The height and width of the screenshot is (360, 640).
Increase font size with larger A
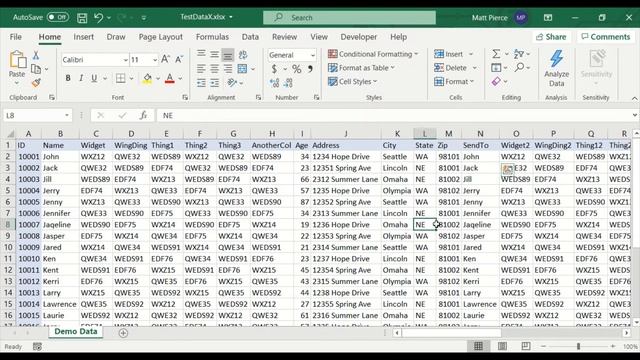165,60
